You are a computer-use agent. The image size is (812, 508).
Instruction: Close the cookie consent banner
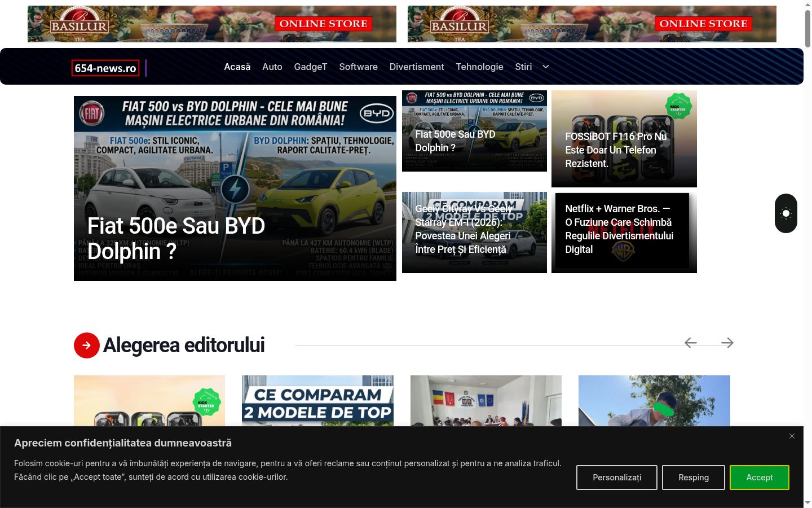(x=792, y=436)
